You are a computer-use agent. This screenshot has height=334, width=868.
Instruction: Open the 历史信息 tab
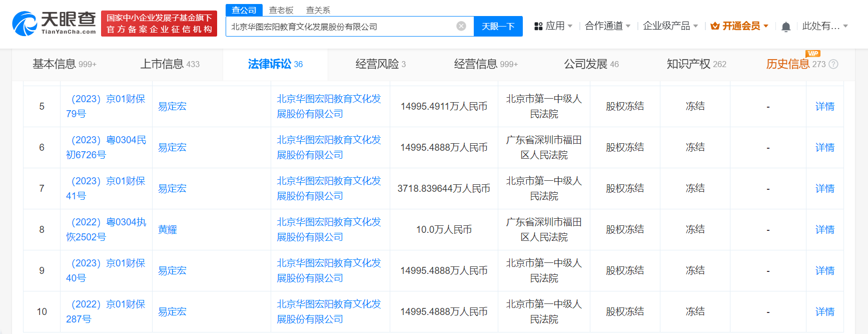[796, 64]
